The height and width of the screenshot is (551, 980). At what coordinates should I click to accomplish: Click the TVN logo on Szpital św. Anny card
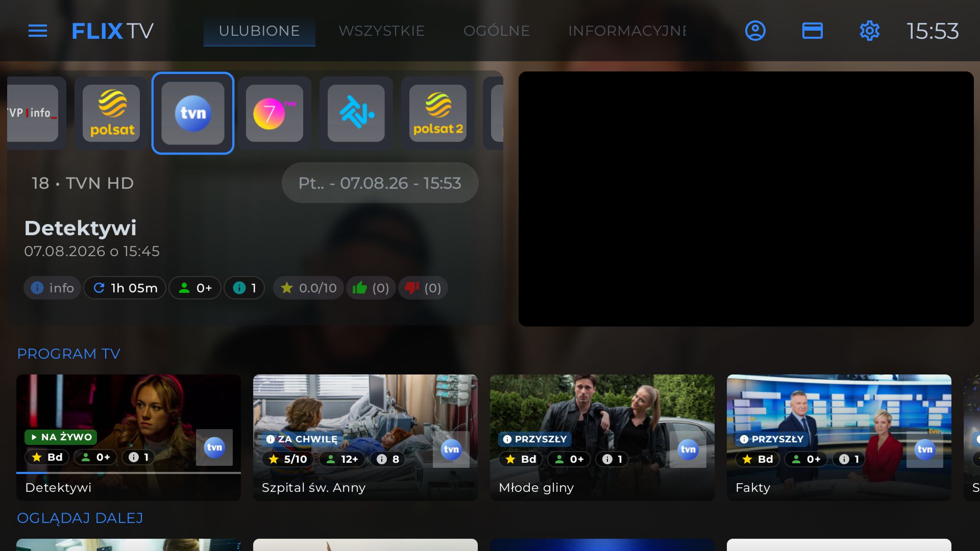coord(451,449)
